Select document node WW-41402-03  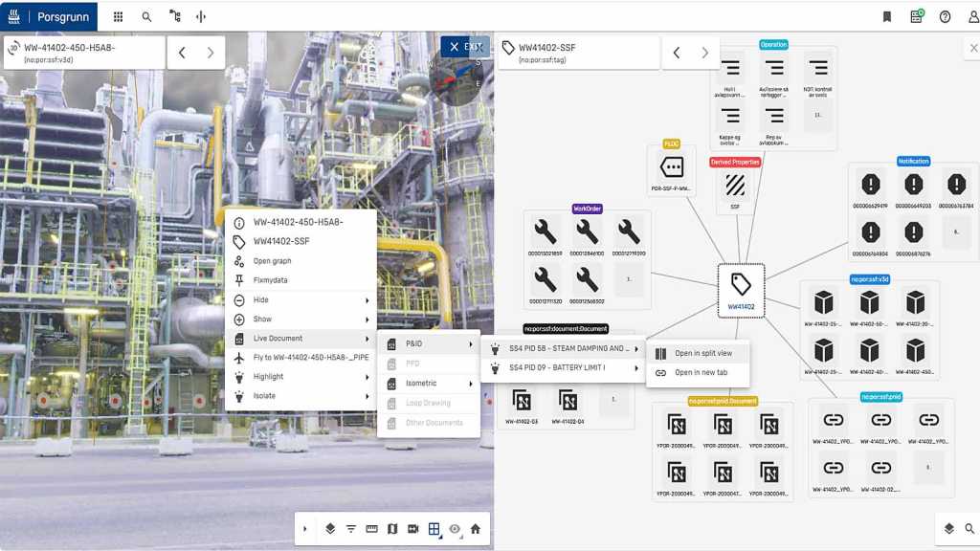point(522,406)
